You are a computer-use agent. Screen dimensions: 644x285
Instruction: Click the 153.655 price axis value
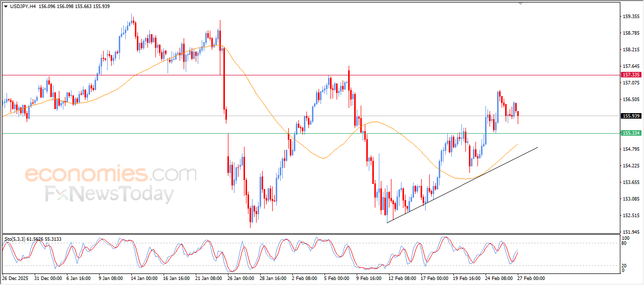630,182
